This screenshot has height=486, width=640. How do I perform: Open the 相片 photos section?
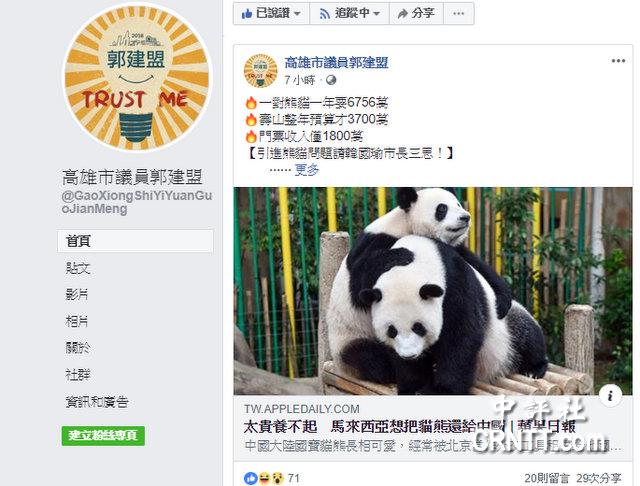(x=77, y=321)
